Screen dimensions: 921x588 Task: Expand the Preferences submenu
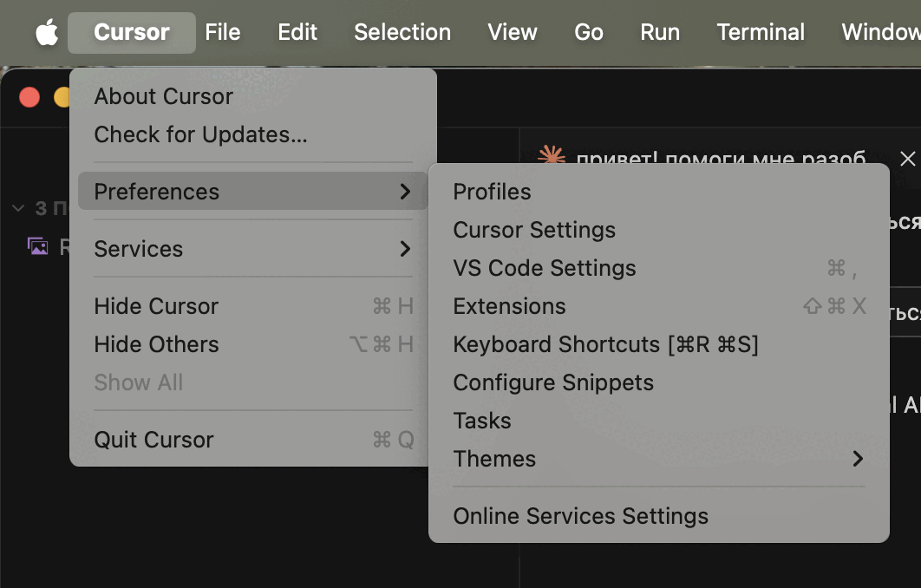pyautogui.click(x=253, y=192)
